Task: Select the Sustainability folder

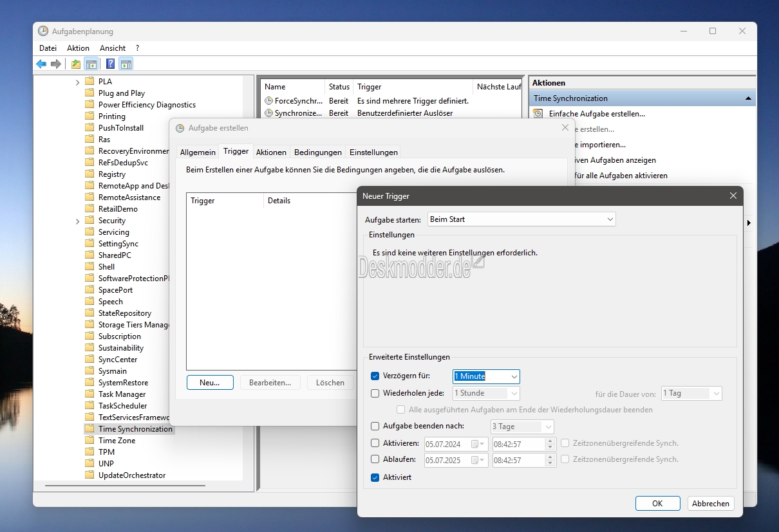Action: pyautogui.click(x=121, y=348)
